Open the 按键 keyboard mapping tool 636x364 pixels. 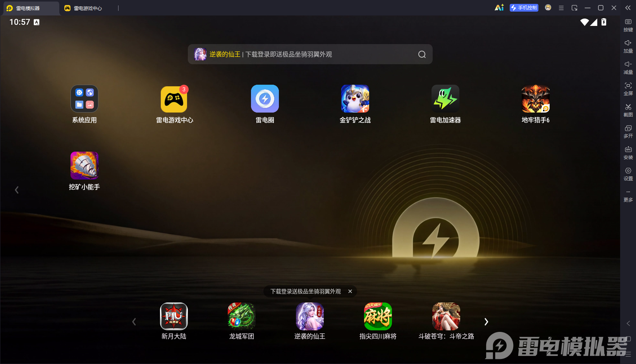click(x=628, y=25)
